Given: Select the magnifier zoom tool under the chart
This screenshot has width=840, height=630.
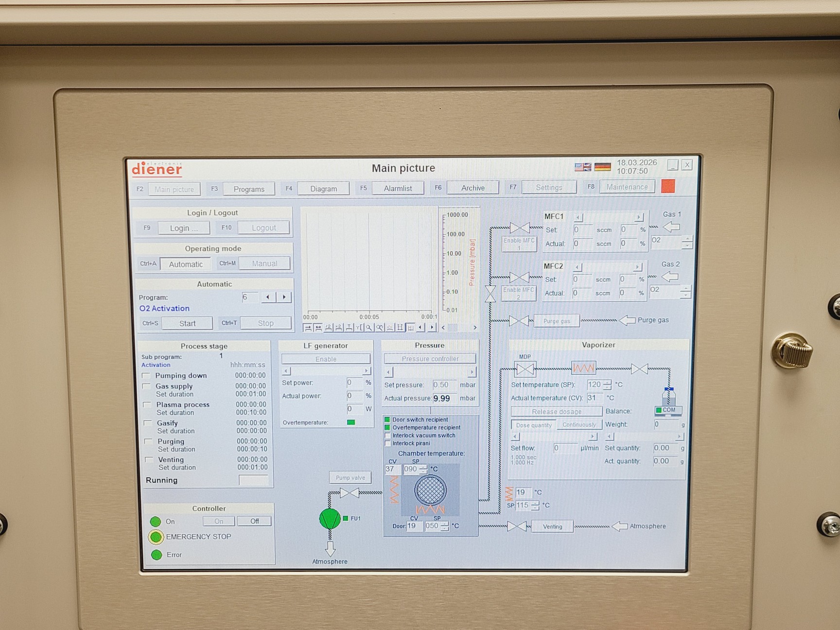Looking at the screenshot, I should tap(369, 328).
